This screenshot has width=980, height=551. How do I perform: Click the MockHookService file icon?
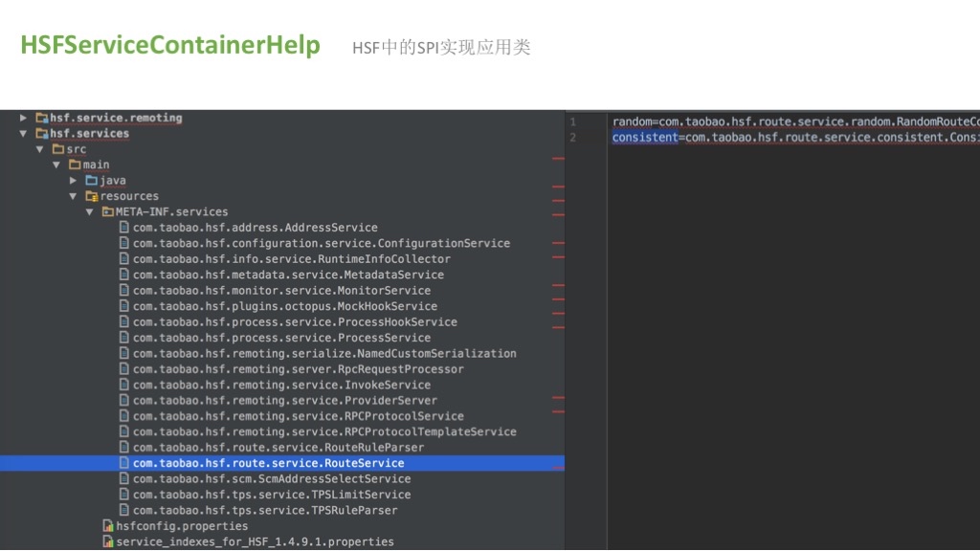tap(123, 305)
